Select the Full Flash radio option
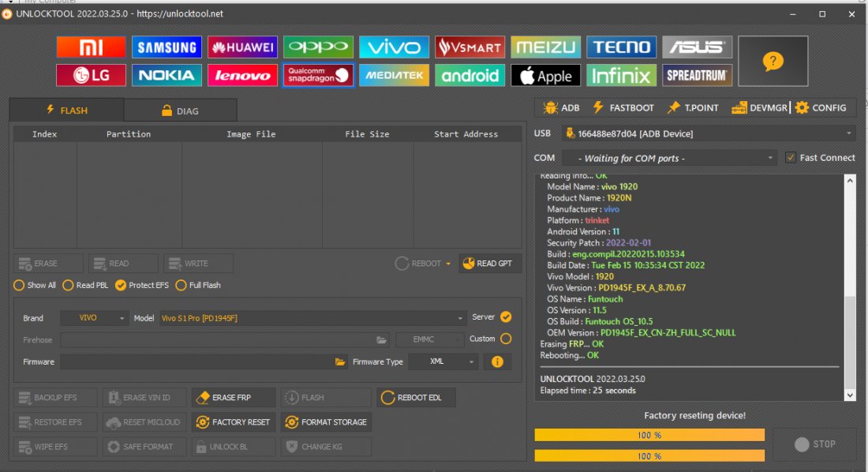This screenshot has height=472, width=868. pyautogui.click(x=197, y=285)
